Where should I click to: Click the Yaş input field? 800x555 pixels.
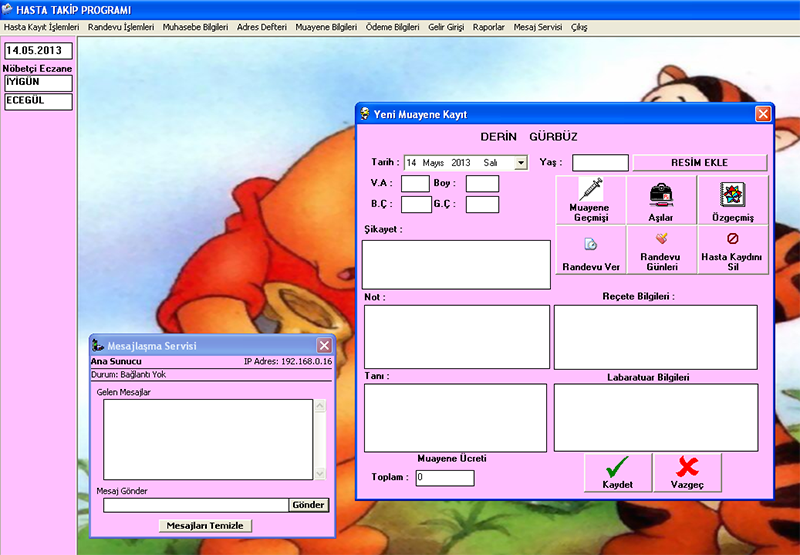[x=600, y=163]
